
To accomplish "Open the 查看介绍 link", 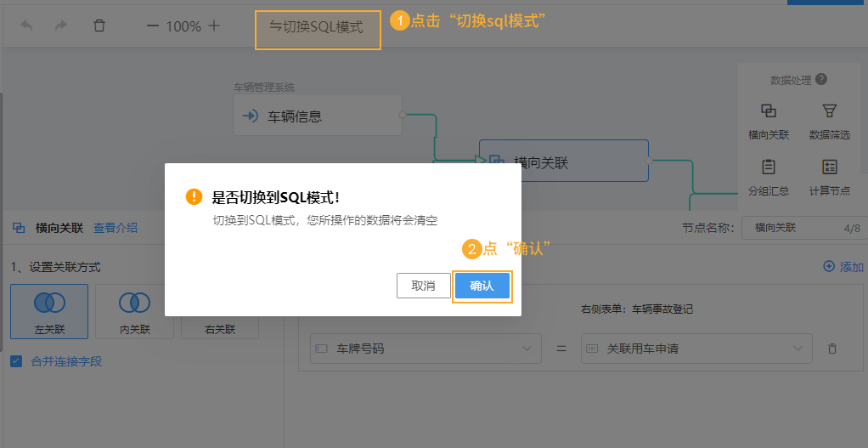I will pos(116,228).
